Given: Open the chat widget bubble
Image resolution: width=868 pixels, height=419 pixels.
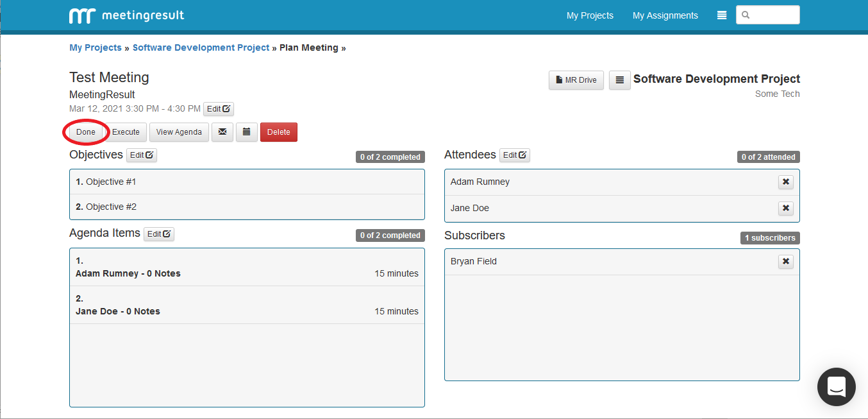Looking at the screenshot, I should [837, 387].
